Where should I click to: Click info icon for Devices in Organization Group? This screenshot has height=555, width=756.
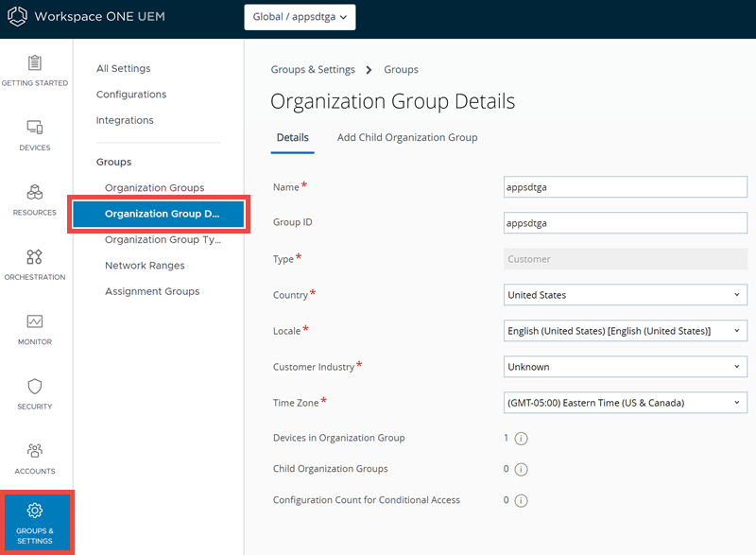click(x=522, y=439)
